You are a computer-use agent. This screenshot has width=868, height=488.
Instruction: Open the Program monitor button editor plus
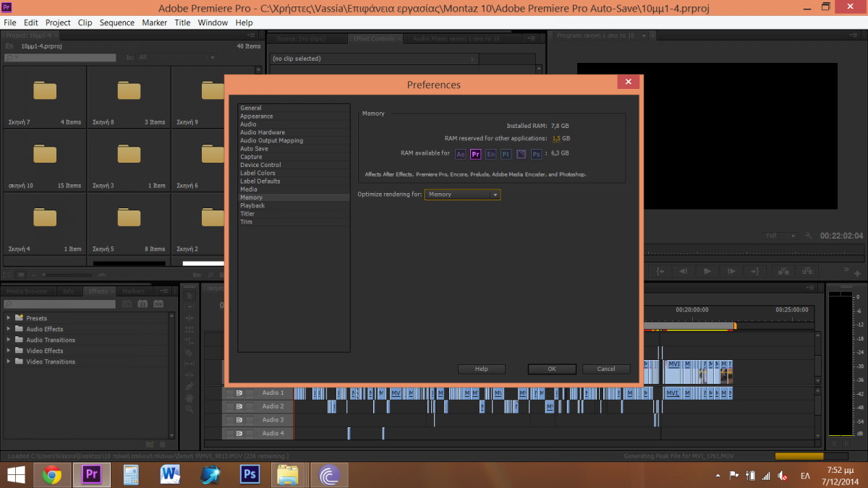(857, 273)
